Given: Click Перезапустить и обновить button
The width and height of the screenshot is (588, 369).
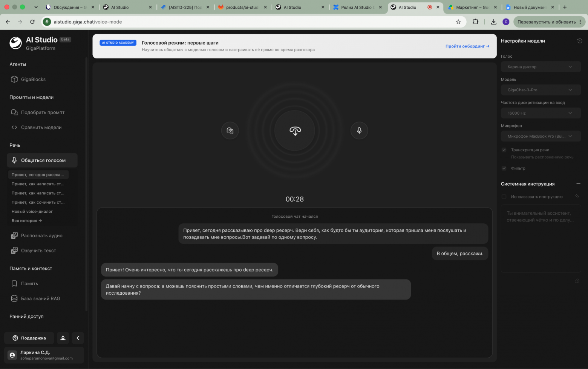Looking at the screenshot, I should (549, 22).
